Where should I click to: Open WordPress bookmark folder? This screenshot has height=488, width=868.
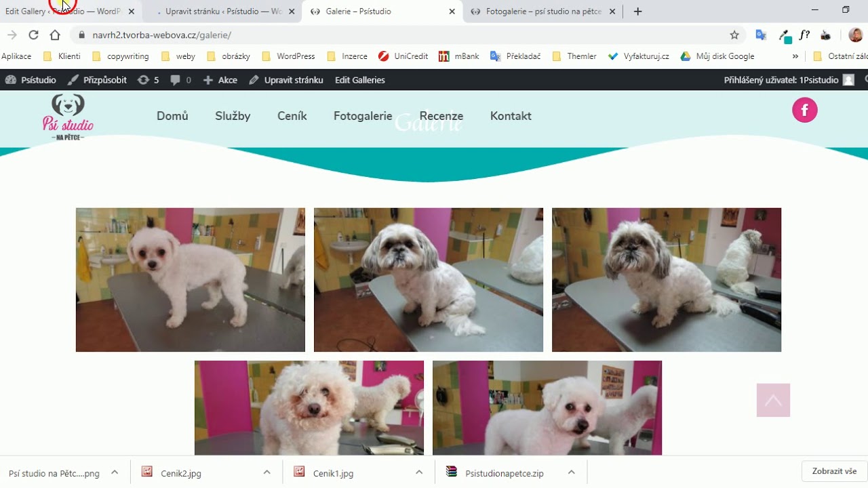pos(288,56)
